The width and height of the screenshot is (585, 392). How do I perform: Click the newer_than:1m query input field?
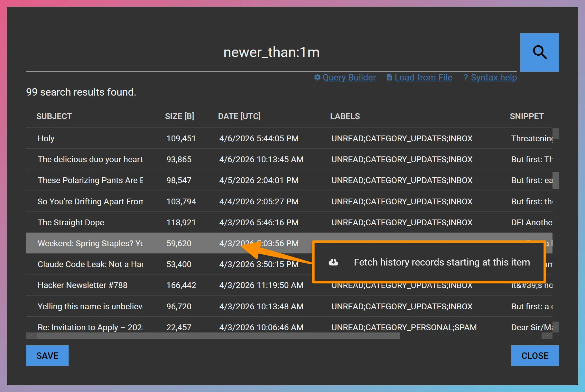[x=271, y=52]
